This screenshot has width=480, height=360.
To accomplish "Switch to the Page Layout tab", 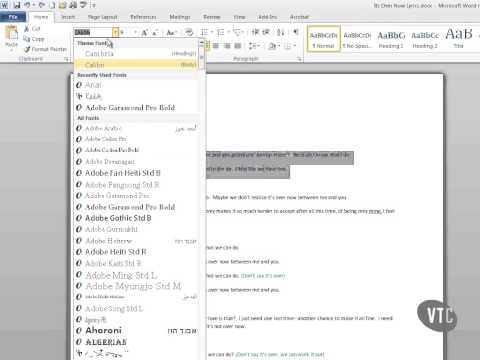I will click(x=102, y=17).
